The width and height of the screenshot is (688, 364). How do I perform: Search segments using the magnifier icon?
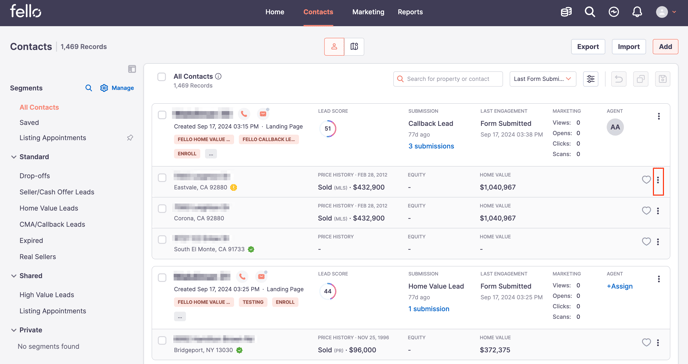coord(89,88)
